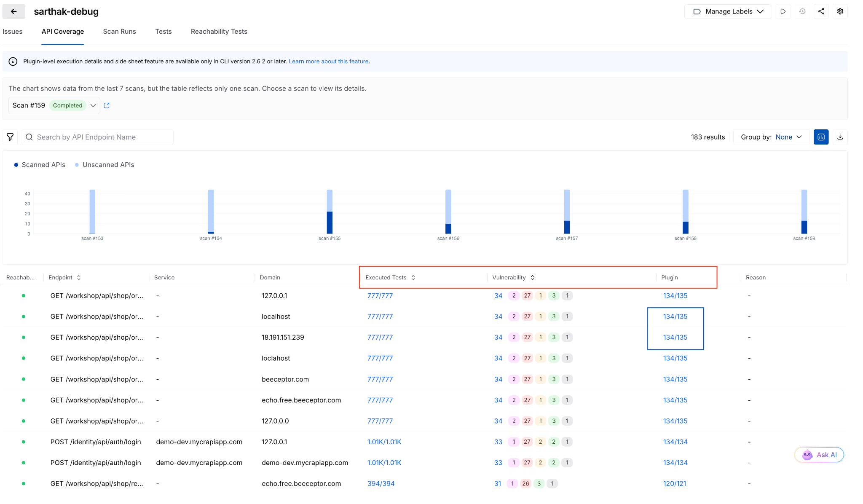Screen dimensions: 863x504
Task: Open 134/135 plugins for localhost row
Action: (675, 316)
